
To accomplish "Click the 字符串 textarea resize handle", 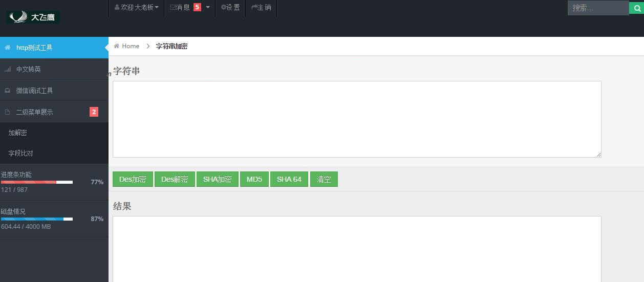I will [598, 155].
